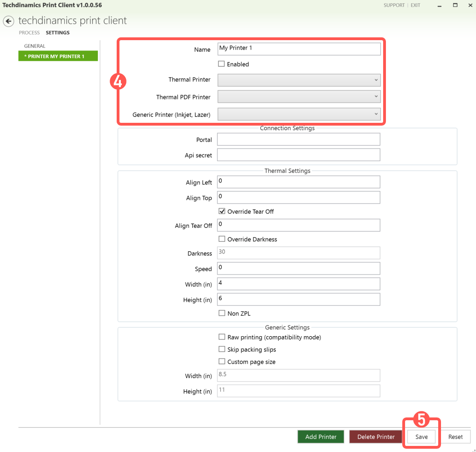Open the GENERAL settings section
This screenshot has width=476, height=452.
tap(35, 46)
